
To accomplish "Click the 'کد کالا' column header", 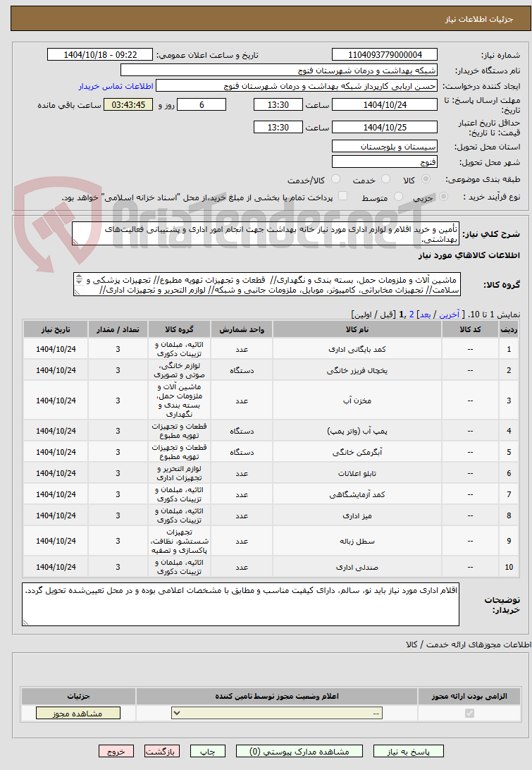I will click(470, 329).
